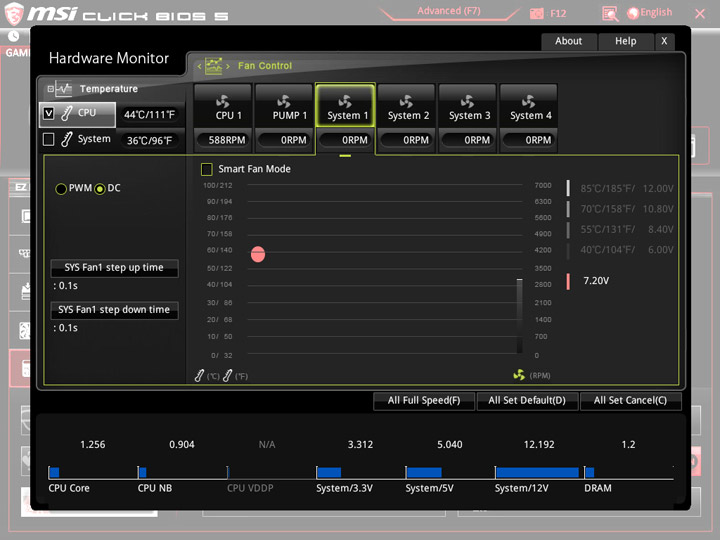The image size is (720, 540).
Task: Click the left arrow beside Fan Control
Action: pyautogui.click(x=199, y=67)
